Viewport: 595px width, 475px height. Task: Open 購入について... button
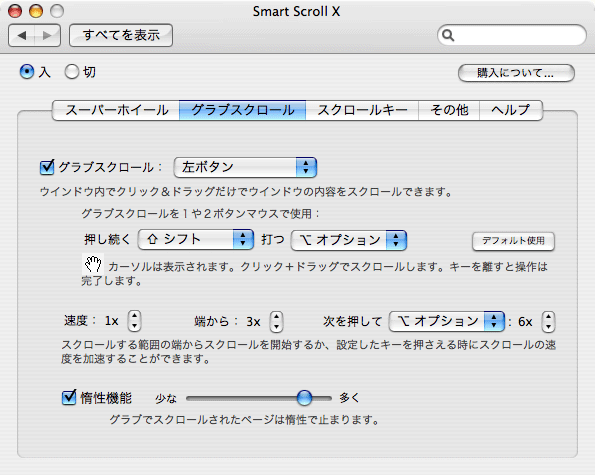[x=516, y=72]
